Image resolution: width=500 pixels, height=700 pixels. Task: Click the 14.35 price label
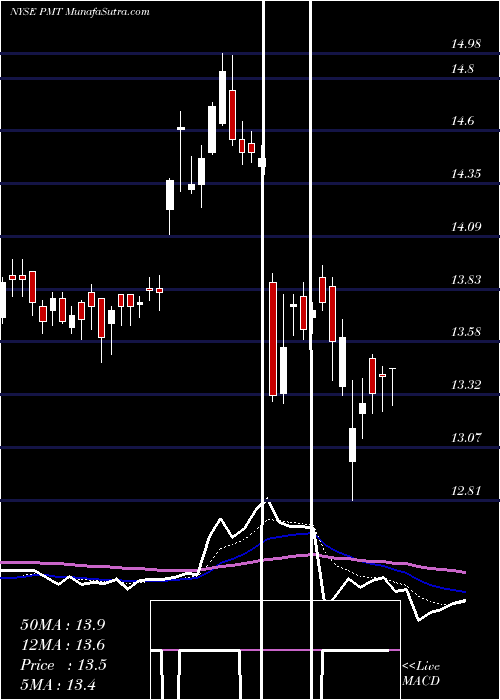[466, 173]
